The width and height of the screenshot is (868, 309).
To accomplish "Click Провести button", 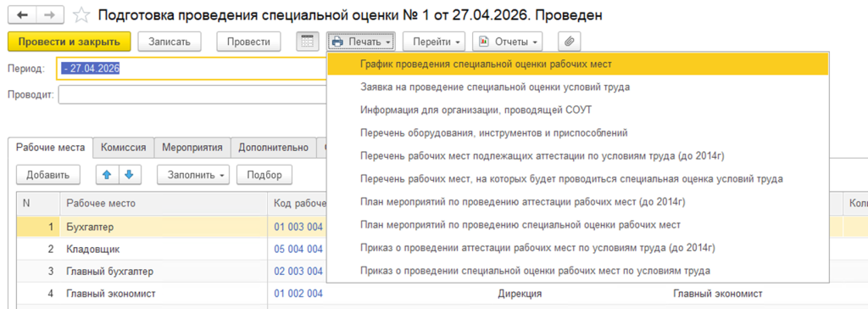I will 248,42.
